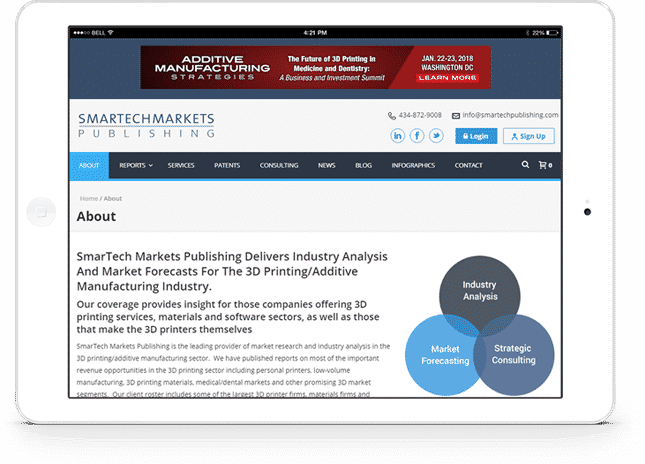Open the SERVICES menu item
The height and width of the screenshot is (464, 645).
[x=181, y=165]
